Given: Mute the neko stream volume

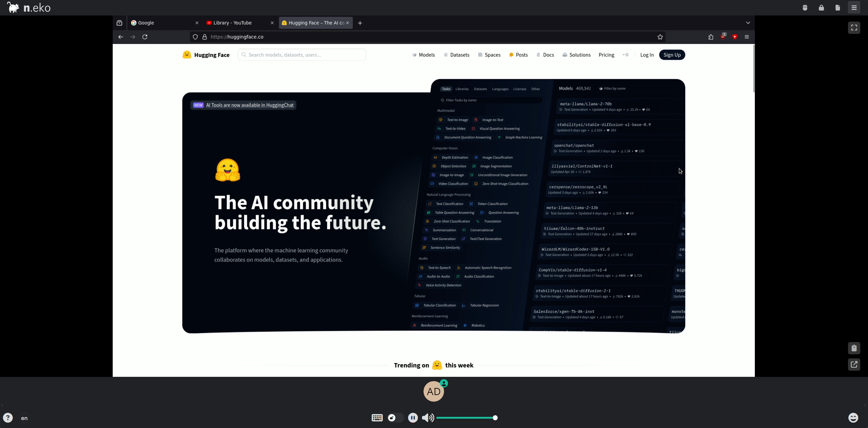Looking at the screenshot, I should [x=428, y=418].
